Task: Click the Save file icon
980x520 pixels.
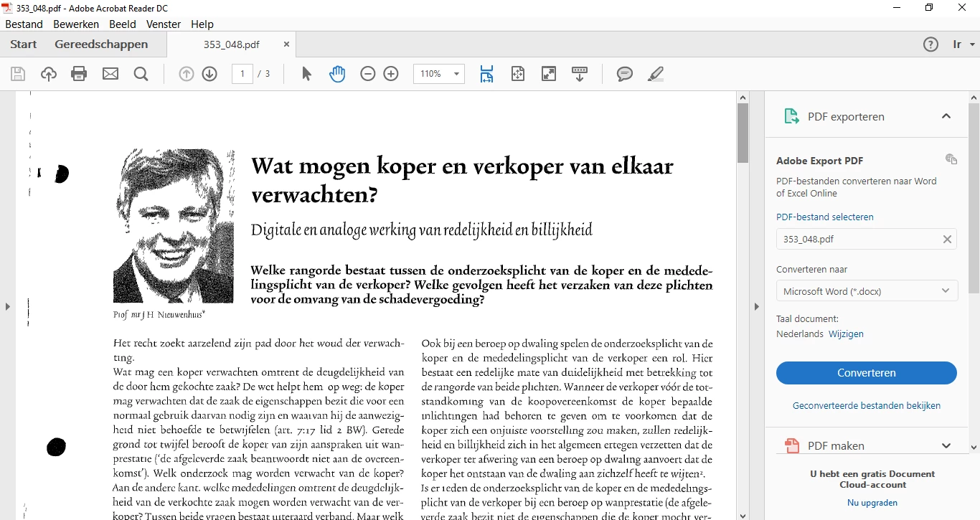Action: (x=18, y=74)
